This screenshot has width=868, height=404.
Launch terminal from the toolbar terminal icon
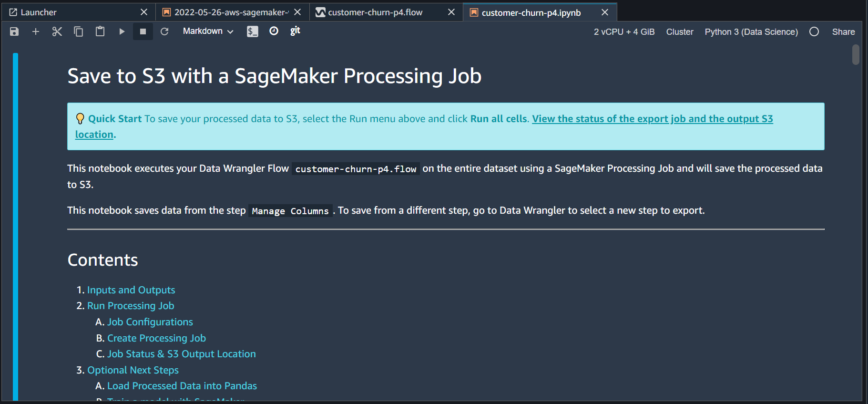click(253, 31)
